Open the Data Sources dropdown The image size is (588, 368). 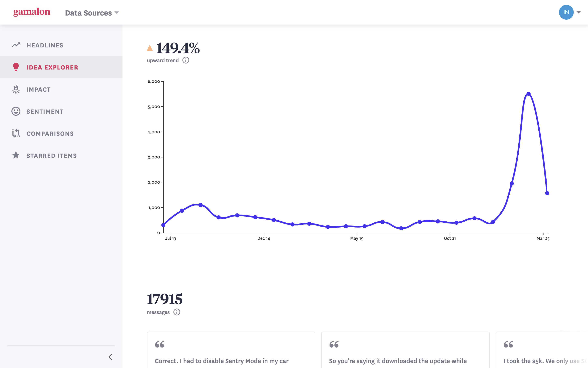[x=92, y=13]
